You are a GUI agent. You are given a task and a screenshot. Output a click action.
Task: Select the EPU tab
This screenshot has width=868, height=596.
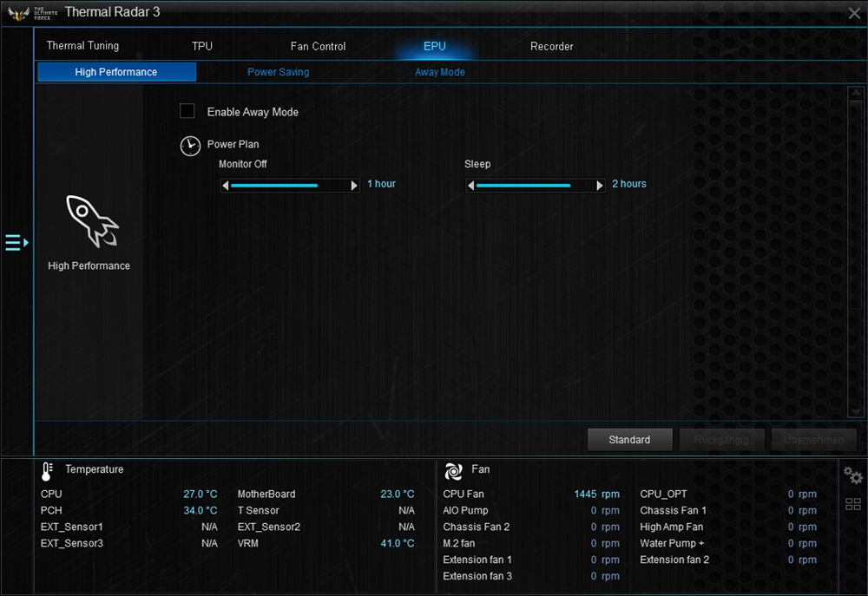point(435,47)
